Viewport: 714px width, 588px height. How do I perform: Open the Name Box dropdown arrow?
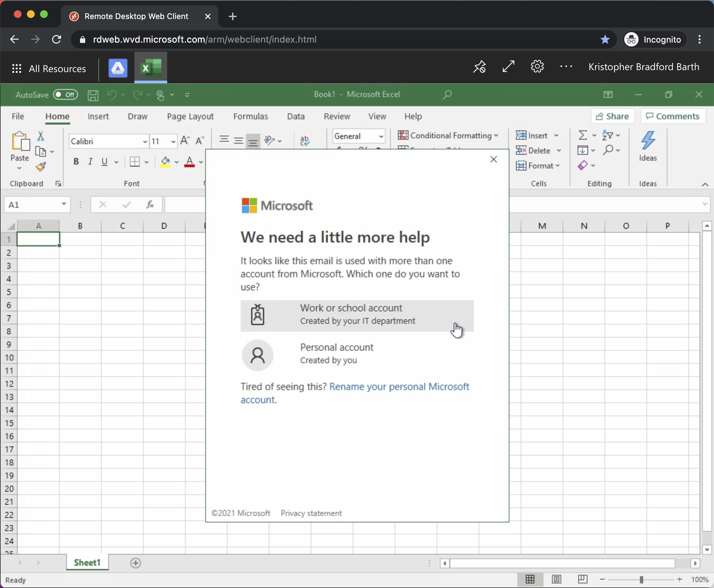64,204
